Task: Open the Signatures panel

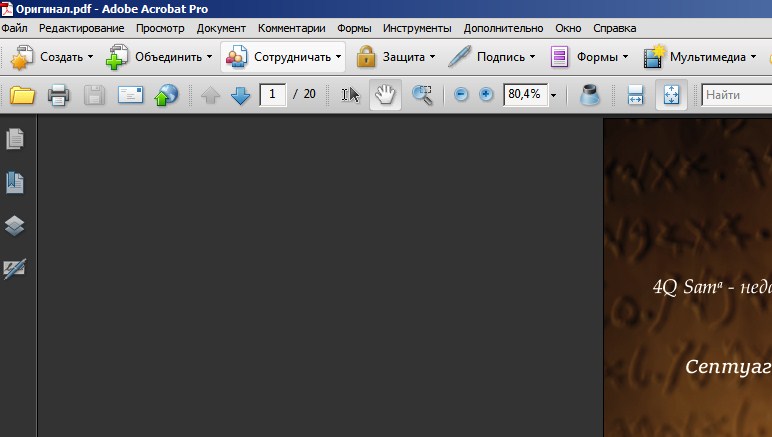Action: [15, 269]
